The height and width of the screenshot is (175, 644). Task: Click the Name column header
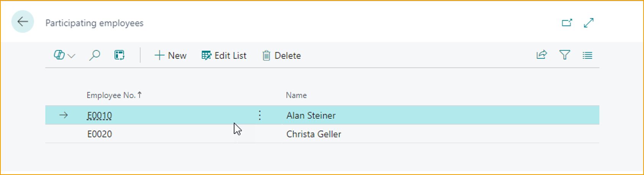coord(296,95)
